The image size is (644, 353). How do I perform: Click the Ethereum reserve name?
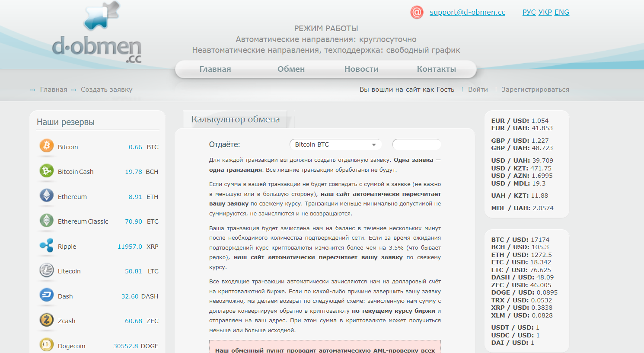click(72, 197)
